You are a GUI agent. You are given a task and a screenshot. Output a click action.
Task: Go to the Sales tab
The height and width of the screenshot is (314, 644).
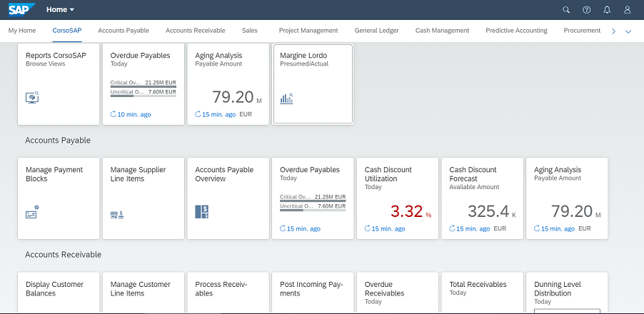point(250,31)
